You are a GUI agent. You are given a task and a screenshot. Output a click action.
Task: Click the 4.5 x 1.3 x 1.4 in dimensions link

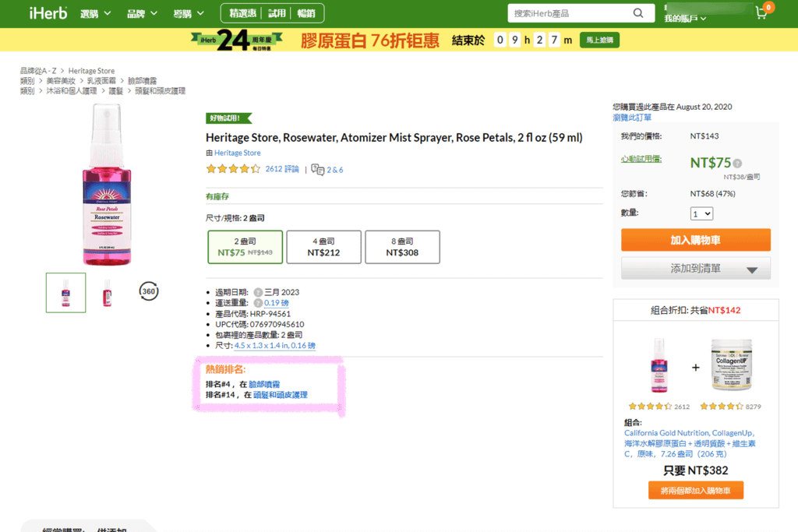(275, 345)
